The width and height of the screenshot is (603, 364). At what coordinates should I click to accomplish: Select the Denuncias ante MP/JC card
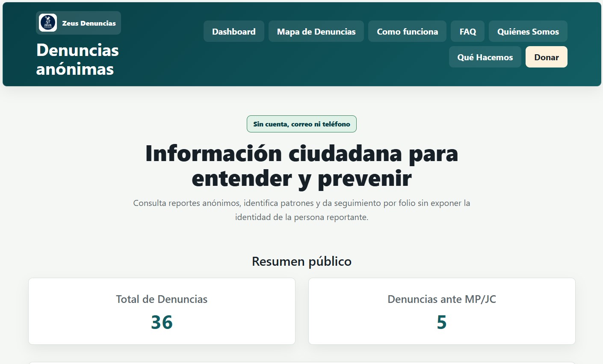[442, 311]
